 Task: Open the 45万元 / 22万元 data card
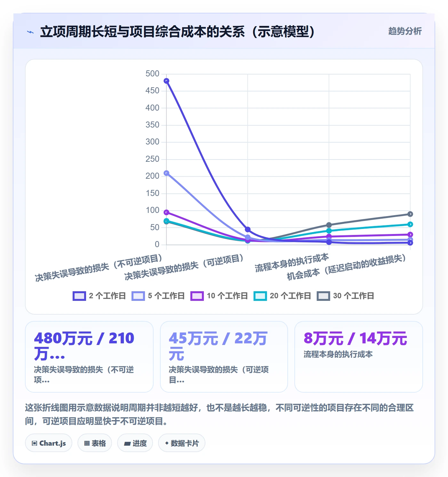coord(224,357)
